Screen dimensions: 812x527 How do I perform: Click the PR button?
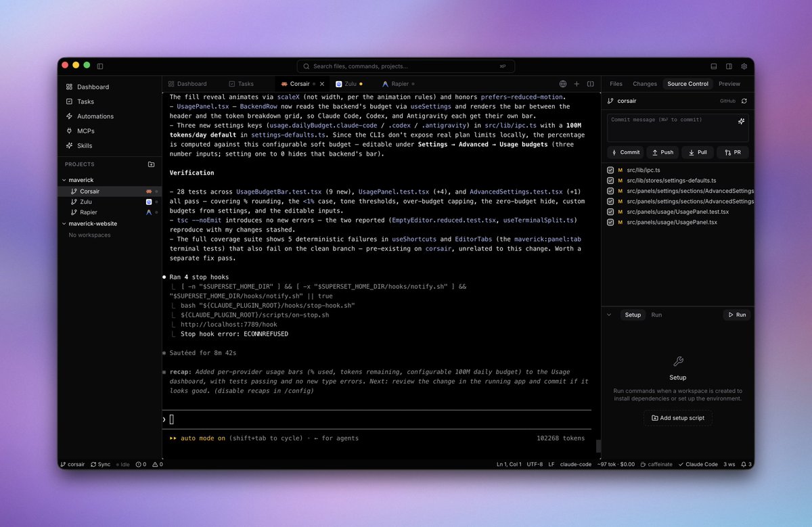(732, 152)
